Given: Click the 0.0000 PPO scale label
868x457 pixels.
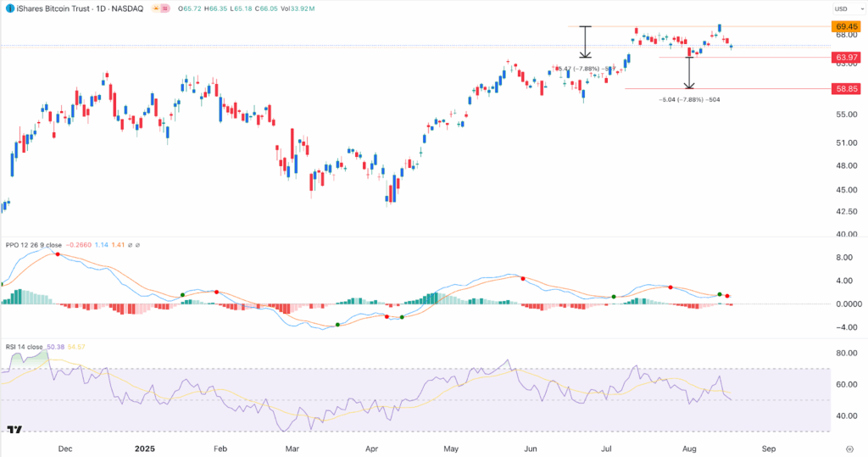Looking at the screenshot, I should [849, 304].
